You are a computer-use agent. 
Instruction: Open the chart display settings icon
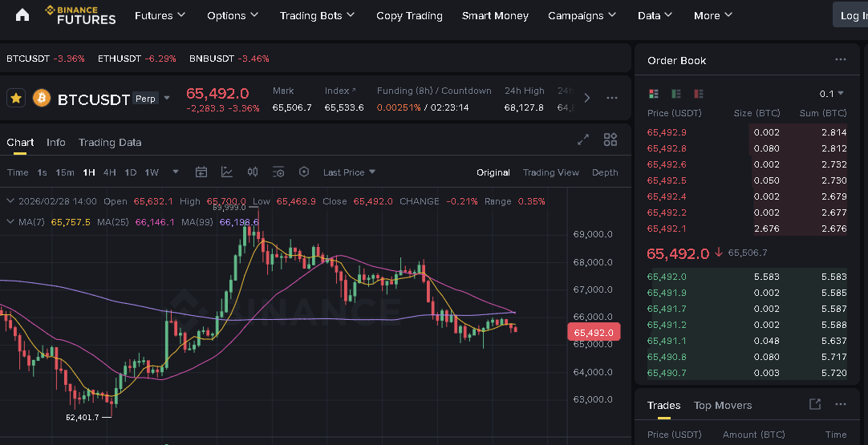[278, 172]
